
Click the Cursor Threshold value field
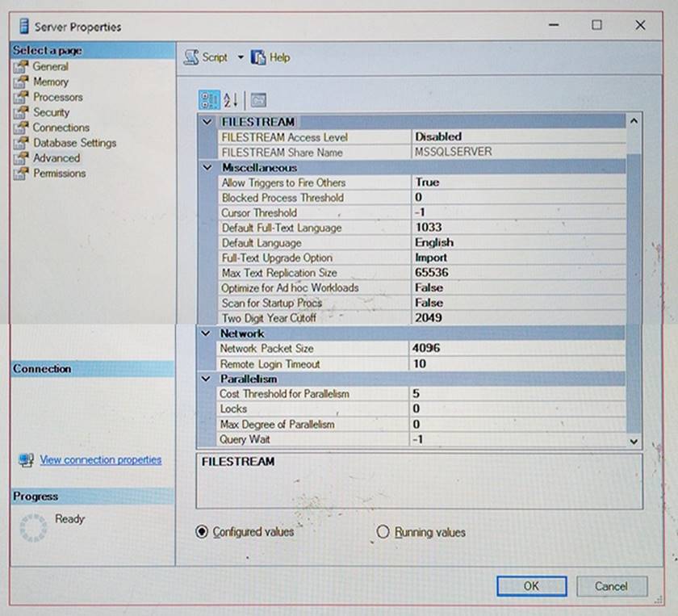pos(518,213)
